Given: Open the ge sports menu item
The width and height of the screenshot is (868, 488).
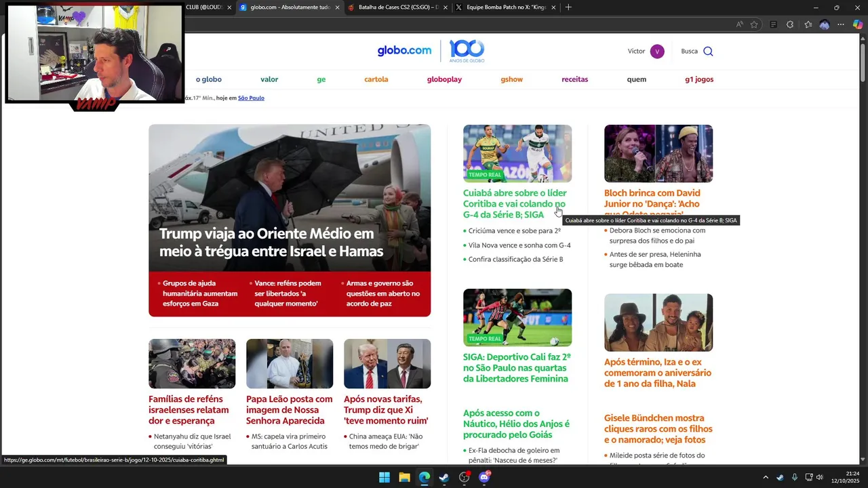Looking at the screenshot, I should (x=321, y=79).
